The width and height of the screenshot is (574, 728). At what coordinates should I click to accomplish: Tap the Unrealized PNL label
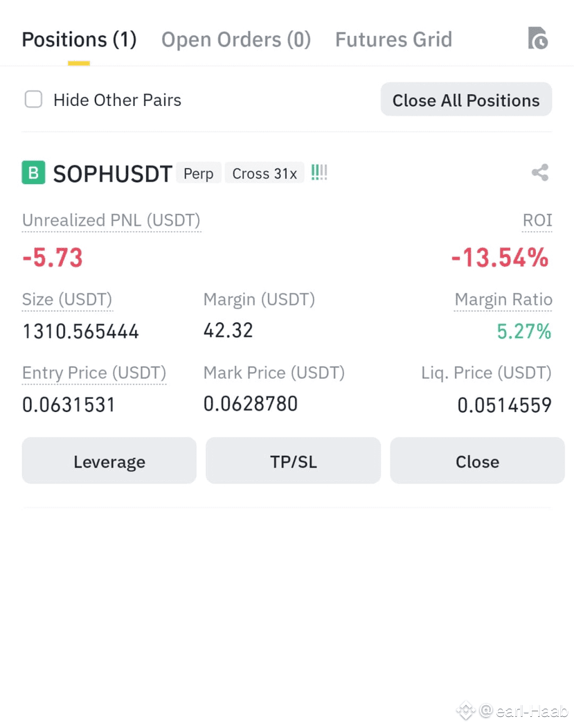(x=111, y=220)
